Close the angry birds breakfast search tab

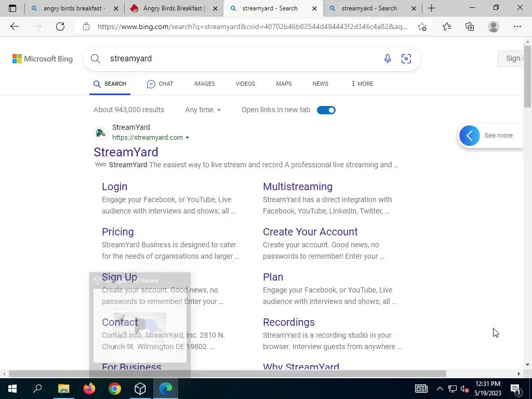click(x=116, y=8)
